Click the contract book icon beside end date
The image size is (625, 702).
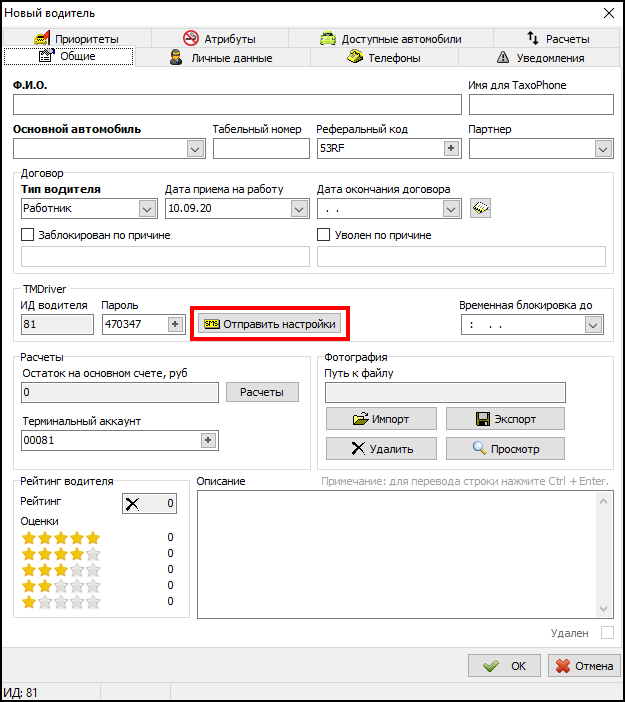(482, 208)
